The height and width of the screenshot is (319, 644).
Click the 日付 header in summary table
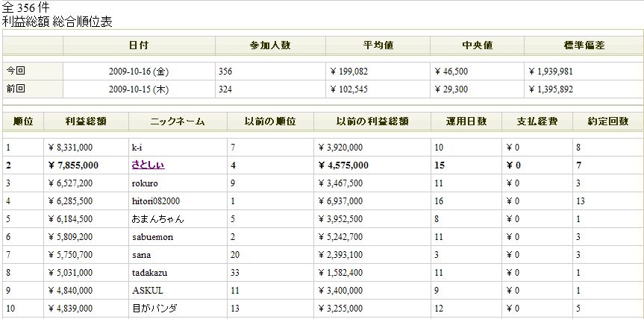(x=139, y=45)
